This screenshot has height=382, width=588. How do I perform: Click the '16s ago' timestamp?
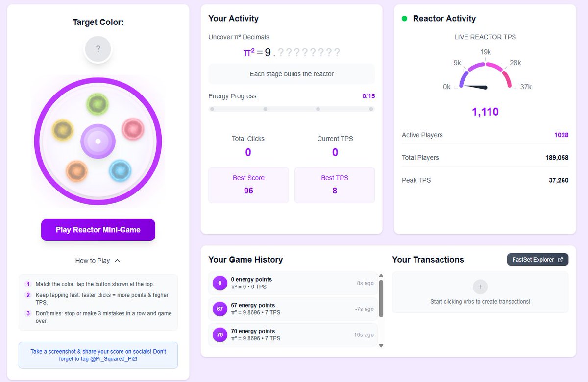tap(363, 335)
